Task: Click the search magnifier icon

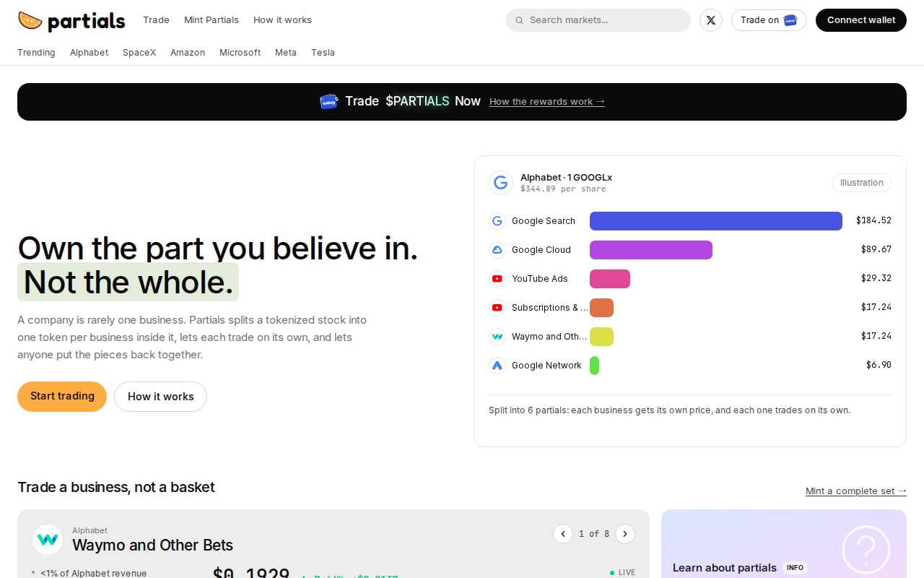Action: point(519,20)
